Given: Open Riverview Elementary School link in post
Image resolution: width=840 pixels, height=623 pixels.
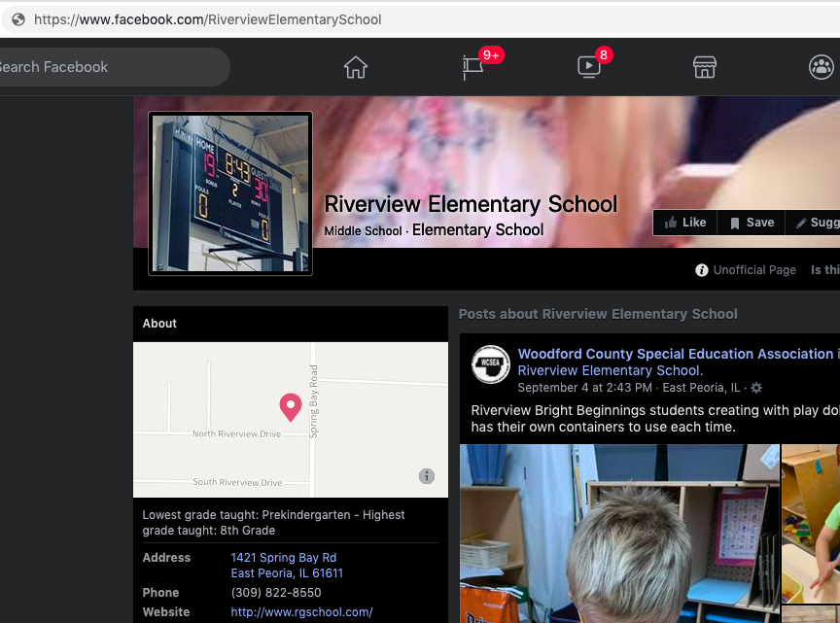Looking at the screenshot, I should [610, 370].
